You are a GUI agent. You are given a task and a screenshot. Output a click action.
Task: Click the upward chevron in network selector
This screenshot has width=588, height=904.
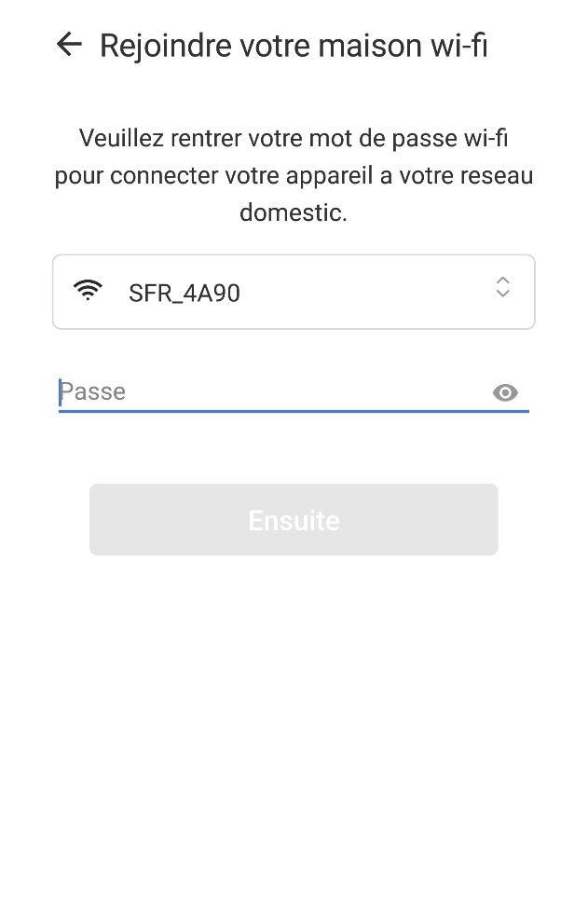pos(502,280)
